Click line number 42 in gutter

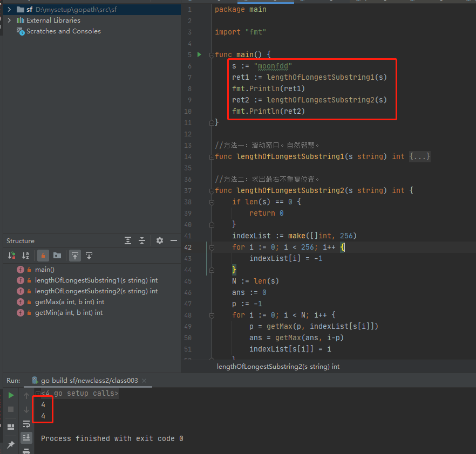click(x=188, y=247)
